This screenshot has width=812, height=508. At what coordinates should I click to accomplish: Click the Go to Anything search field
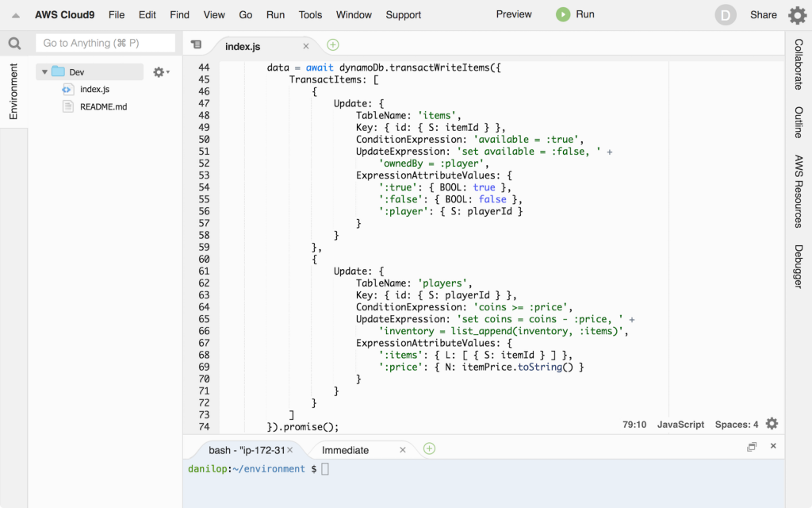105,43
